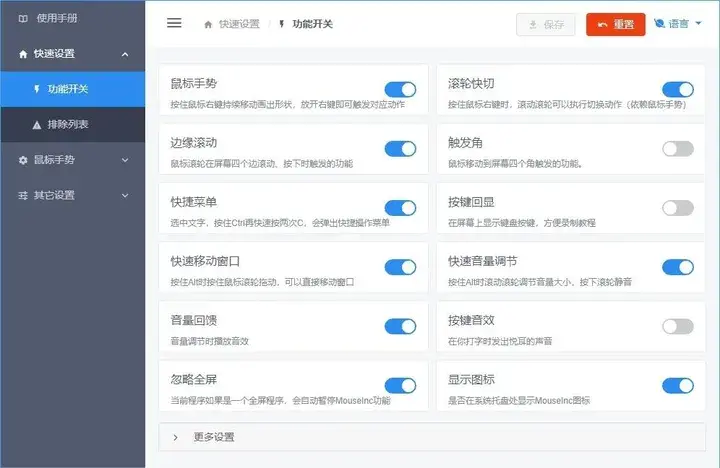This screenshot has width=720, height=468.
Task: Click description 鼠标移动到屏幕四个角触发的功能
Action: click(x=515, y=164)
